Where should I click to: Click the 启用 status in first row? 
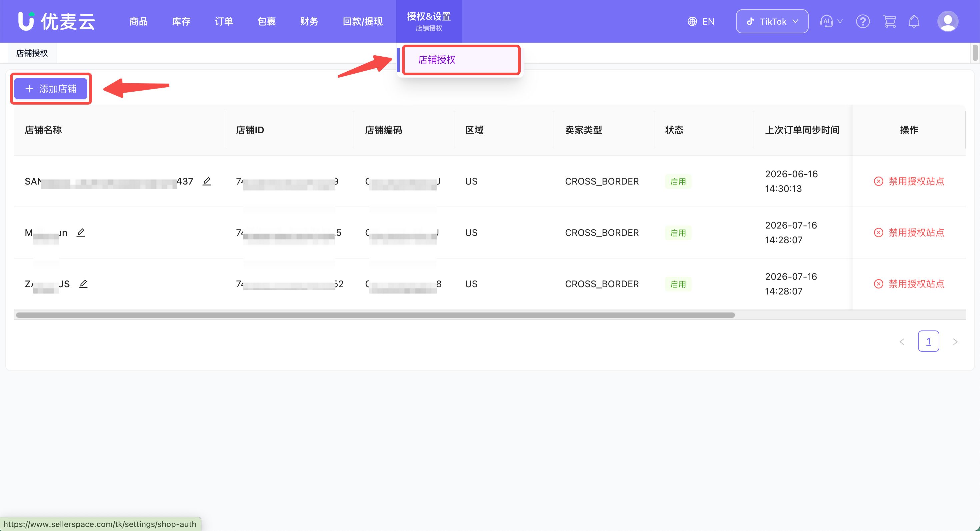678,182
